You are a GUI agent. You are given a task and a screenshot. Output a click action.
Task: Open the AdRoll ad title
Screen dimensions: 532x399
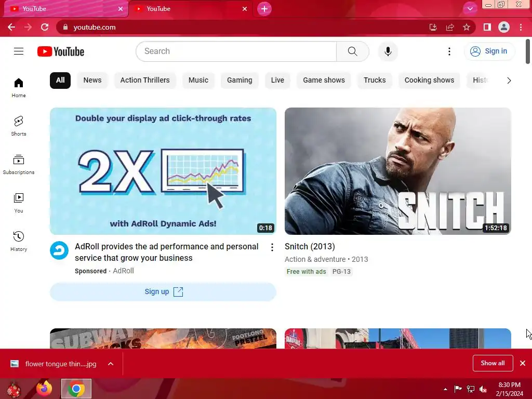pyautogui.click(x=167, y=252)
